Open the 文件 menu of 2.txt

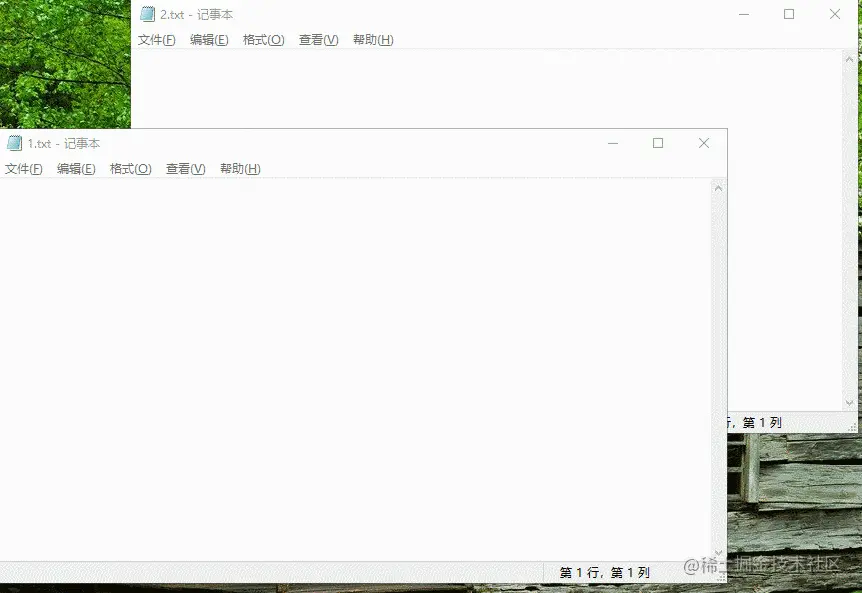point(155,40)
